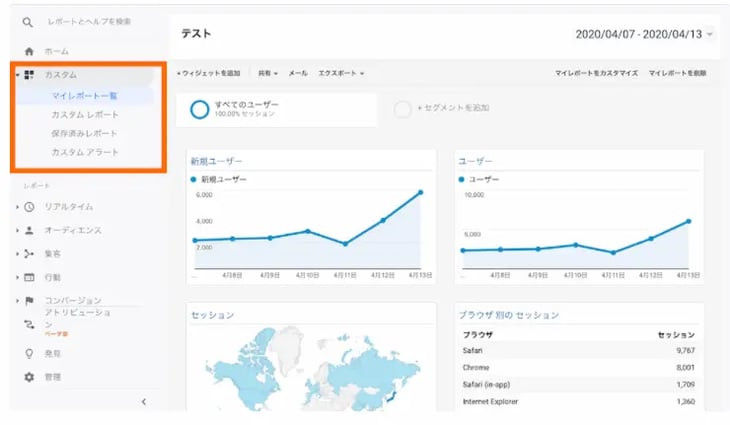The height and width of the screenshot is (425, 730).
Task: Click the Conversion flag icon
Action: [x=30, y=300]
